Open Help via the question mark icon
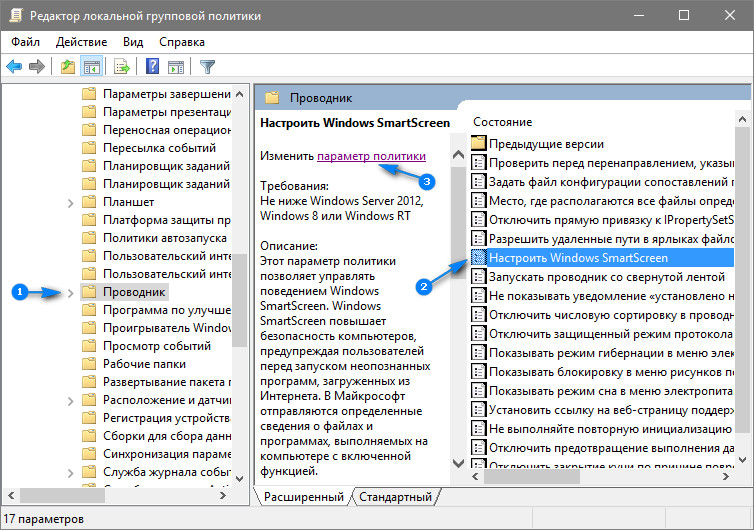Screen dimensions: 754x530 152,67
